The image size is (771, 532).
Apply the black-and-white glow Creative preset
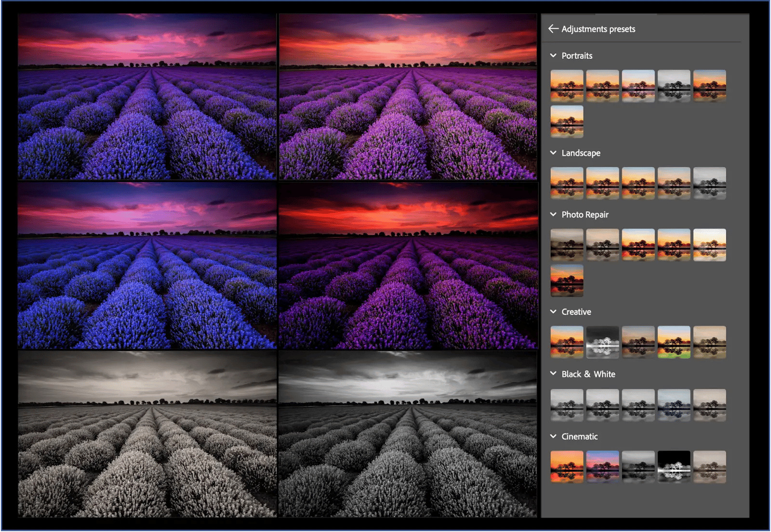(602, 342)
